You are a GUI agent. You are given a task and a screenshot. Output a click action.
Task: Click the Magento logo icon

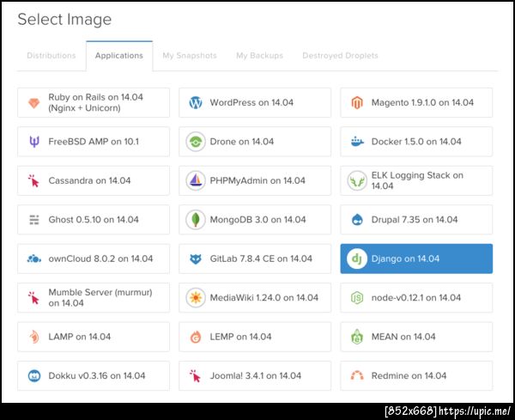[357, 102]
